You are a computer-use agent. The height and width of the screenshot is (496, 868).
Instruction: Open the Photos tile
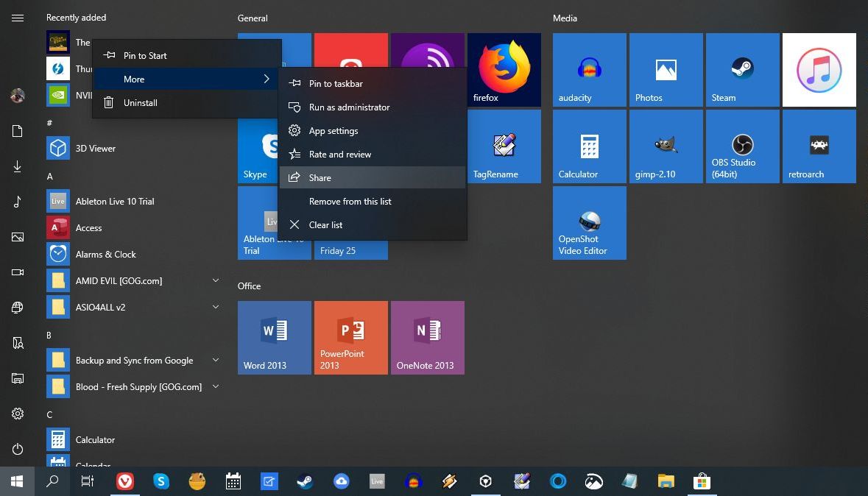(x=666, y=70)
